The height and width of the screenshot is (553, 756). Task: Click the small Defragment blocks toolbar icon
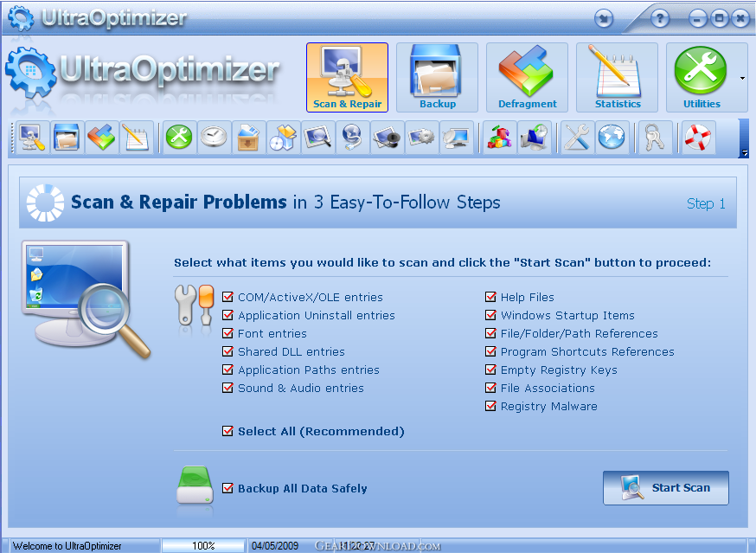point(101,138)
